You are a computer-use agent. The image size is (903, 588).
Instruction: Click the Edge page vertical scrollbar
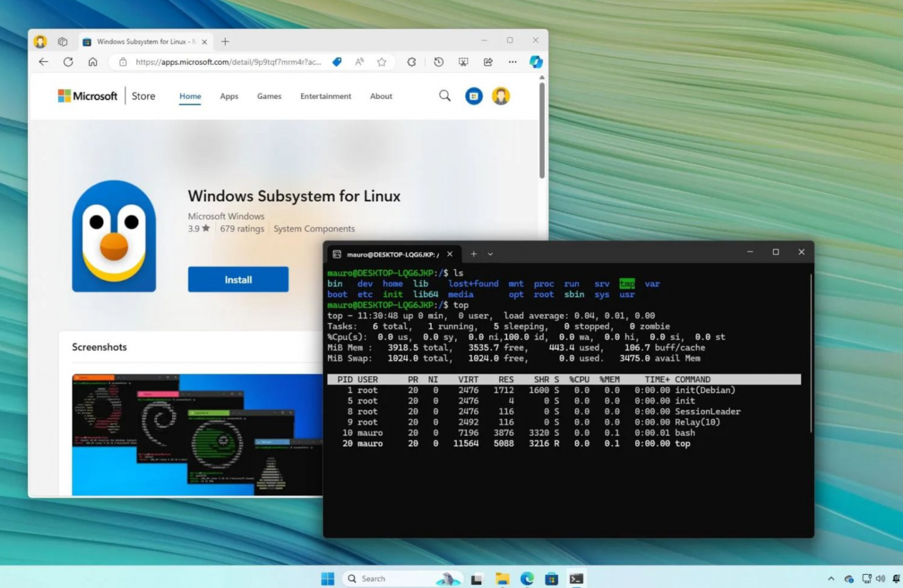[x=542, y=130]
